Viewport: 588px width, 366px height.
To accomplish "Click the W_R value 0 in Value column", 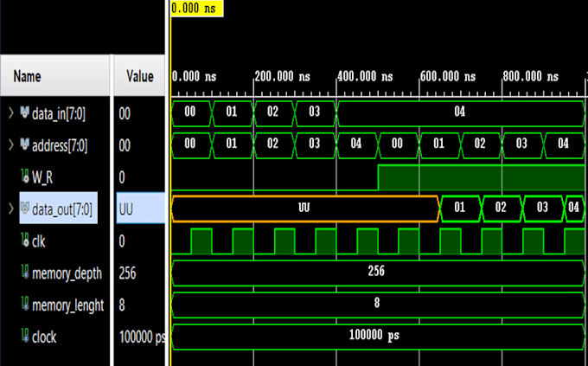I will pyautogui.click(x=122, y=177).
